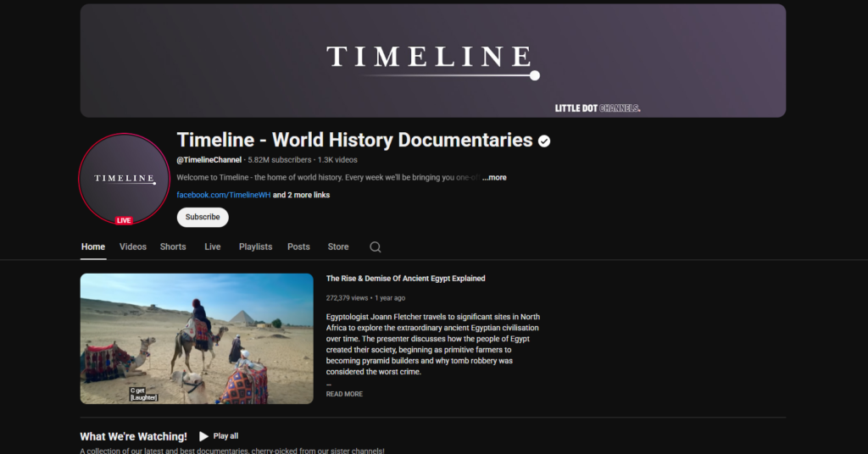Open the 'and 2 more links' list
The image size is (868, 454).
pyautogui.click(x=301, y=195)
